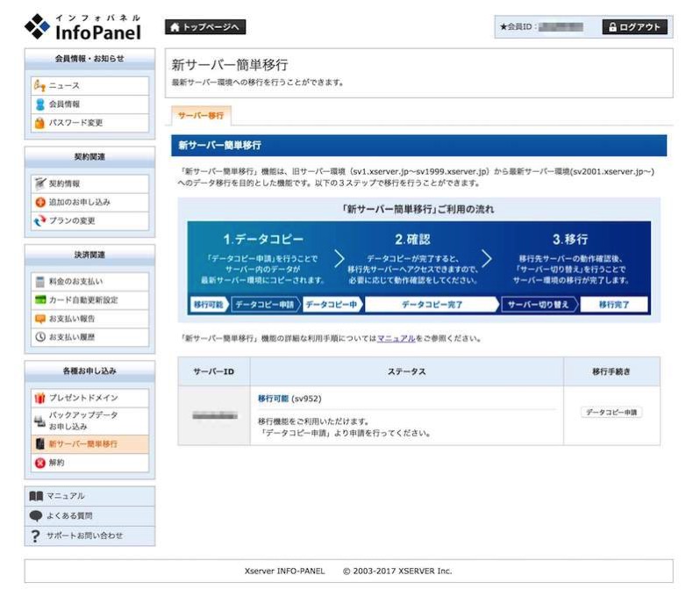Click the ニュース news icon

pyautogui.click(x=39, y=85)
